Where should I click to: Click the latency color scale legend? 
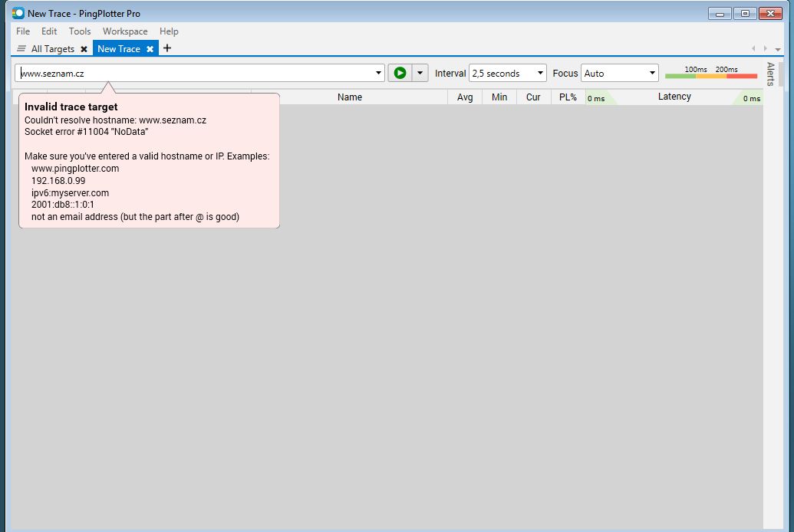point(711,72)
